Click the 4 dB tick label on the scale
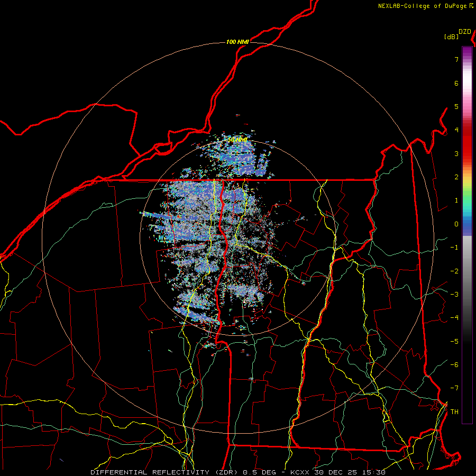Image resolution: width=476 pixels, height=476 pixels. (456, 130)
